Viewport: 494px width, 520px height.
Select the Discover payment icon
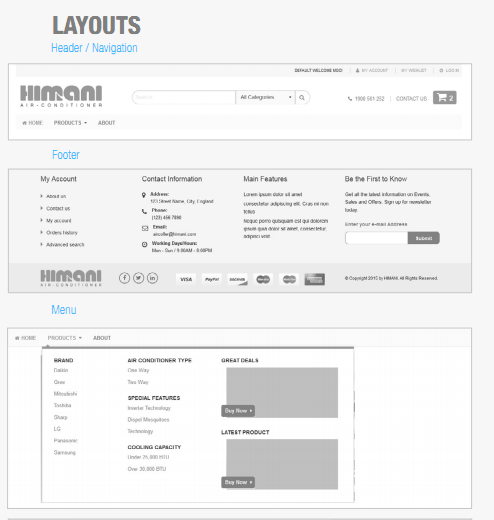coord(237,279)
